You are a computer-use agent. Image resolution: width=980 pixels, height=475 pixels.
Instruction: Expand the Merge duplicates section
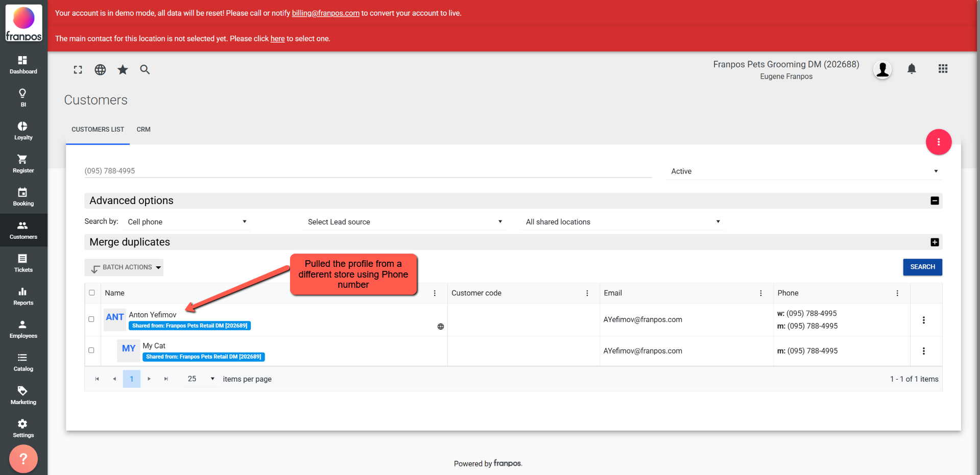[x=935, y=242]
